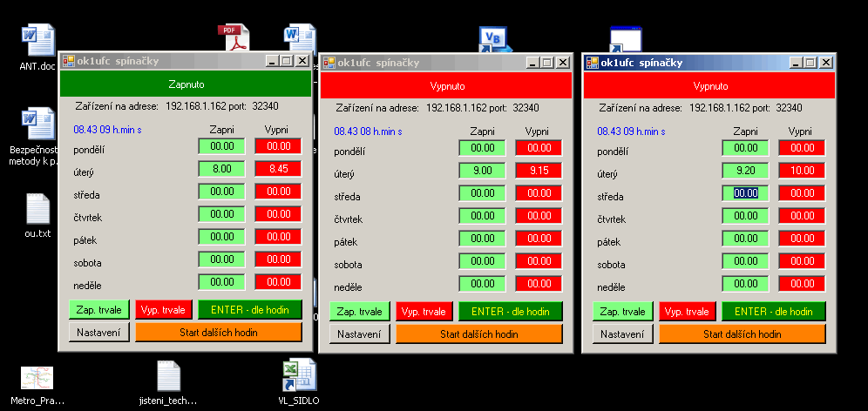Click the highlighted středa Zapni field
Viewport: 868px width, 411px height.
[745, 193]
